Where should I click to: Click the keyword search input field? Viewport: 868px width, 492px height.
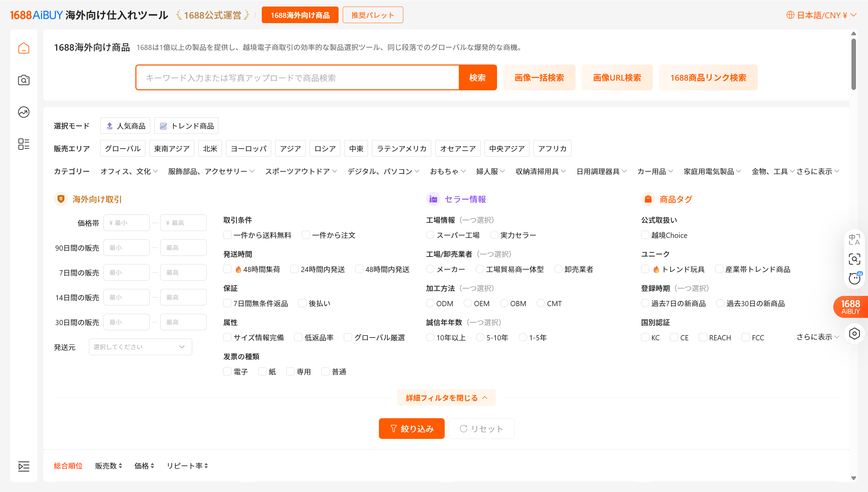coord(297,78)
